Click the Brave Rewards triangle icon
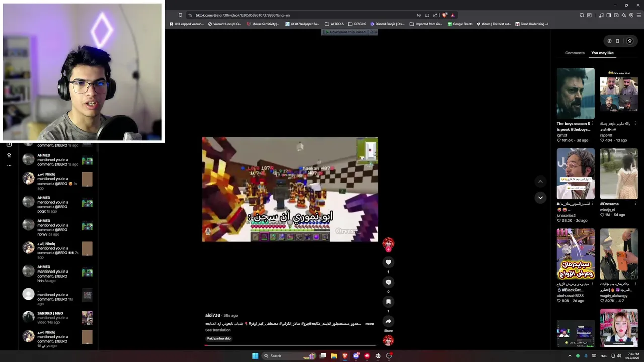This screenshot has height=362, width=644. pos(452,15)
